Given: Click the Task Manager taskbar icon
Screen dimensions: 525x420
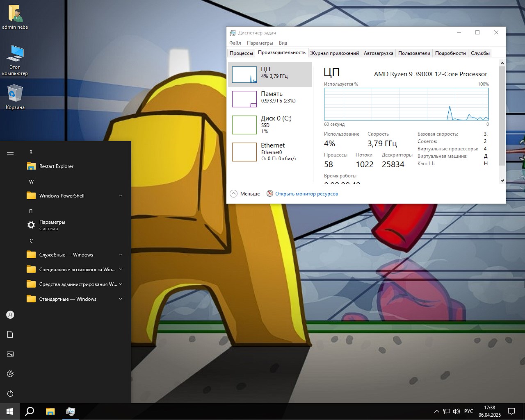Looking at the screenshot, I should coord(71,411).
